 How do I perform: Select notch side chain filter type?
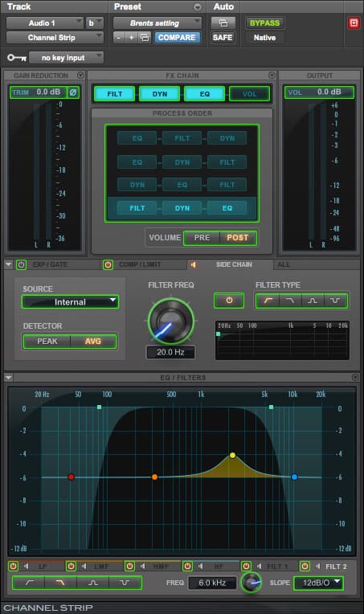(335, 301)
